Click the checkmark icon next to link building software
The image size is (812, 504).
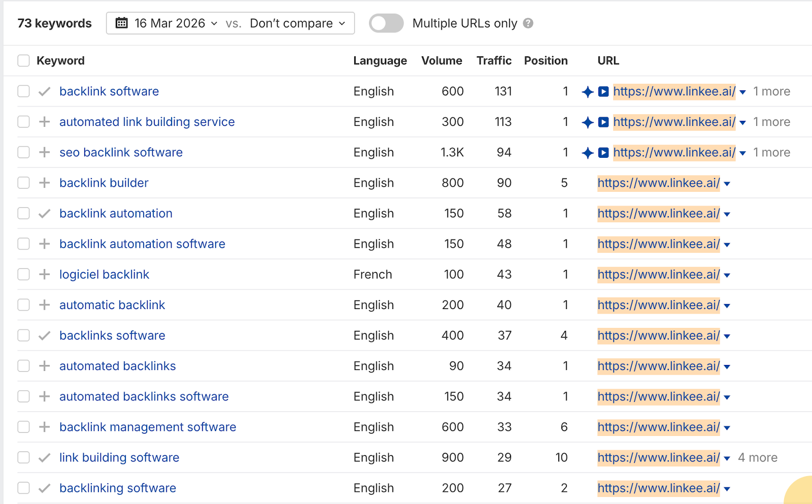click(x=45, y=457)
